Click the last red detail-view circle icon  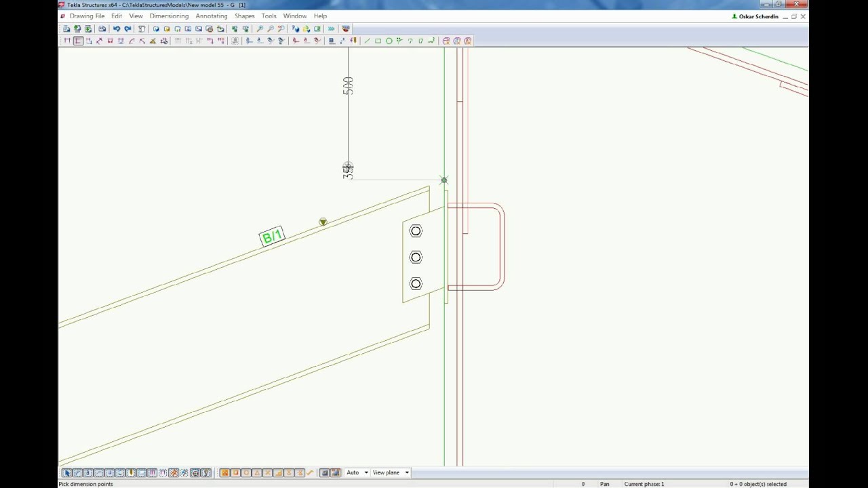(x=468, y=41)
